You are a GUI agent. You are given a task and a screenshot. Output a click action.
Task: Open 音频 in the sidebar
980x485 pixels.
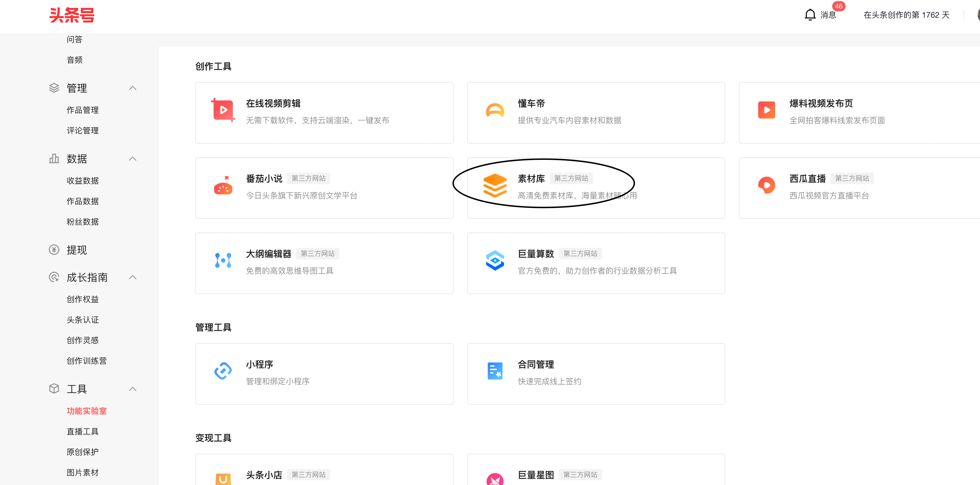click(x=75, y=60)
